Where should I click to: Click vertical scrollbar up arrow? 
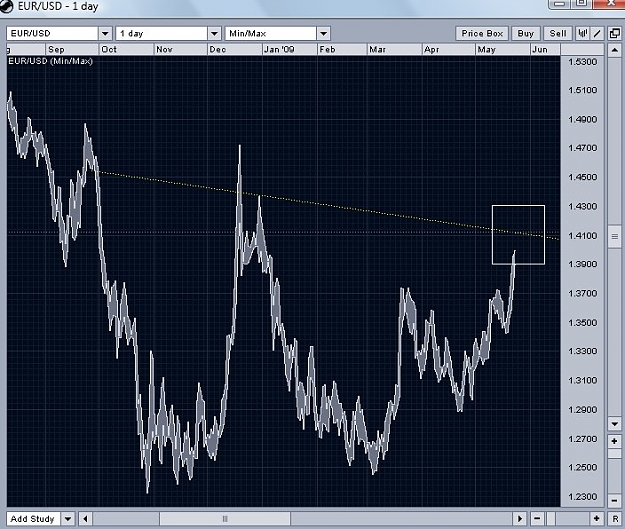coord(615,50)
